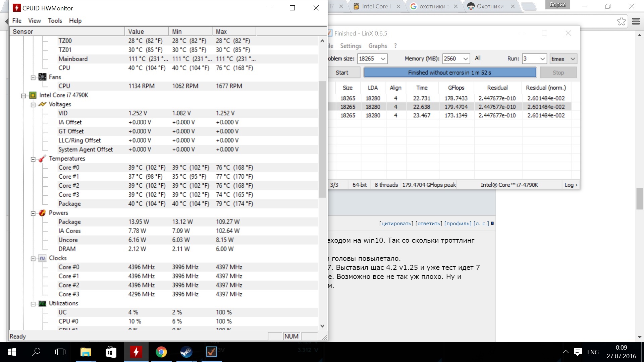Click the Powers flame icon
Image resolution: width=644 pixels, height=362 pixels.
pos(42,213)
